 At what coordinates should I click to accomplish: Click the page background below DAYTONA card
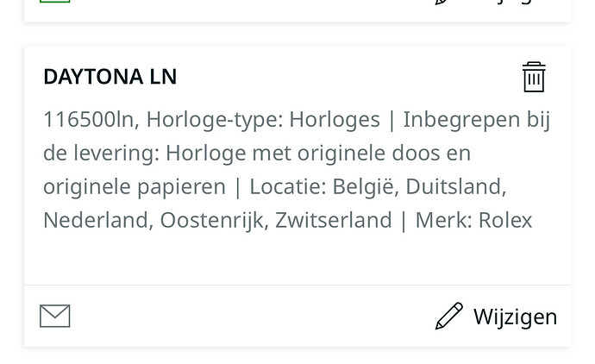(x=297, y=356)
